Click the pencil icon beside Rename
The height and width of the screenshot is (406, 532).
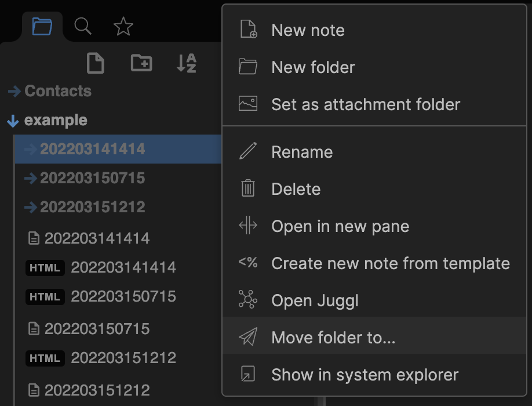tap(249, 152)
